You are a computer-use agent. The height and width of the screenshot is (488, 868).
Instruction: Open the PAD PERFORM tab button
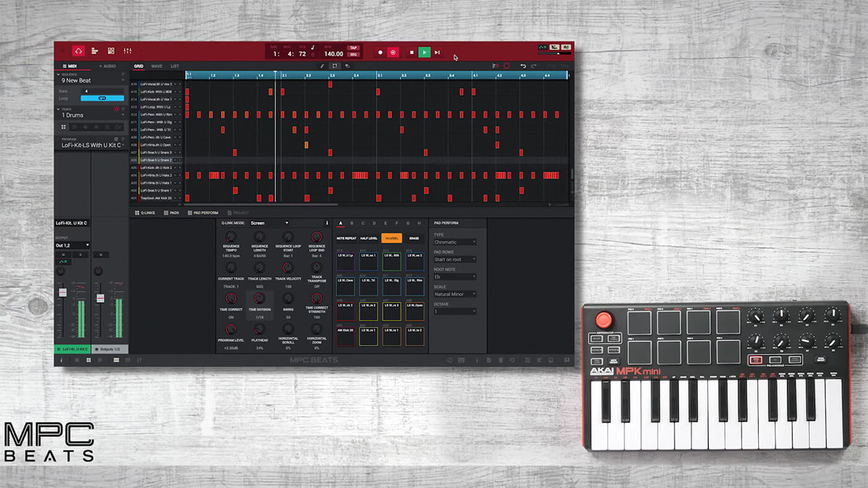(x=203, y=213)
